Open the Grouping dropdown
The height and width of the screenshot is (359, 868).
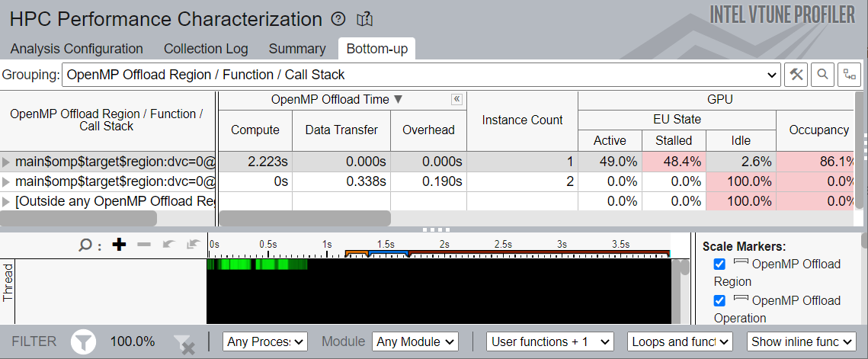[x=421, y=75]
